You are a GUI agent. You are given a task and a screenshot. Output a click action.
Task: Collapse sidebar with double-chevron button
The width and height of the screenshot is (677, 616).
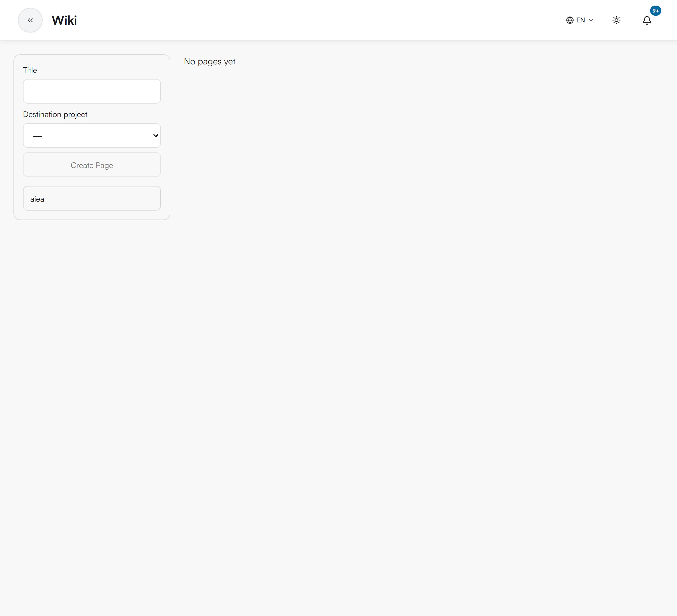[x=30, y=20]
